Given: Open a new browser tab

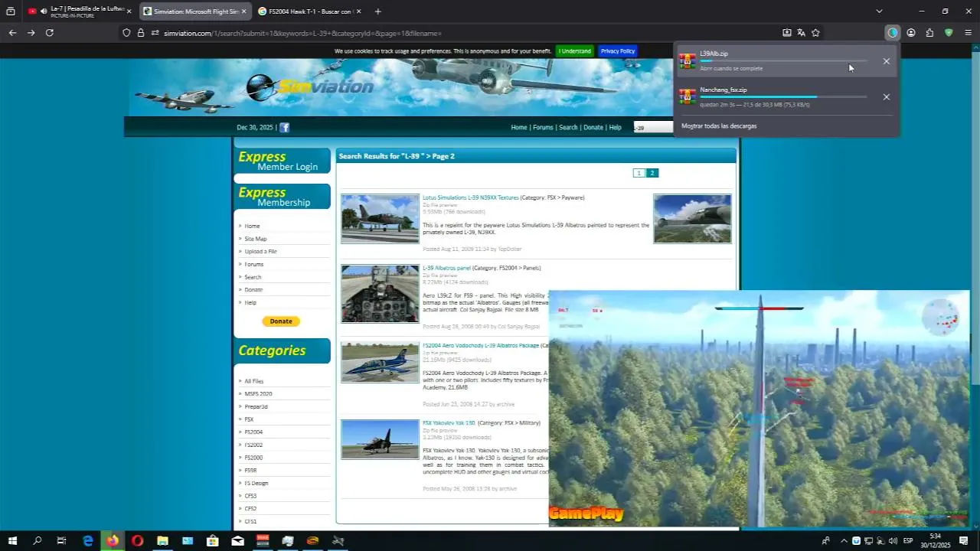Looking at the screenshot, I should 377,11.
